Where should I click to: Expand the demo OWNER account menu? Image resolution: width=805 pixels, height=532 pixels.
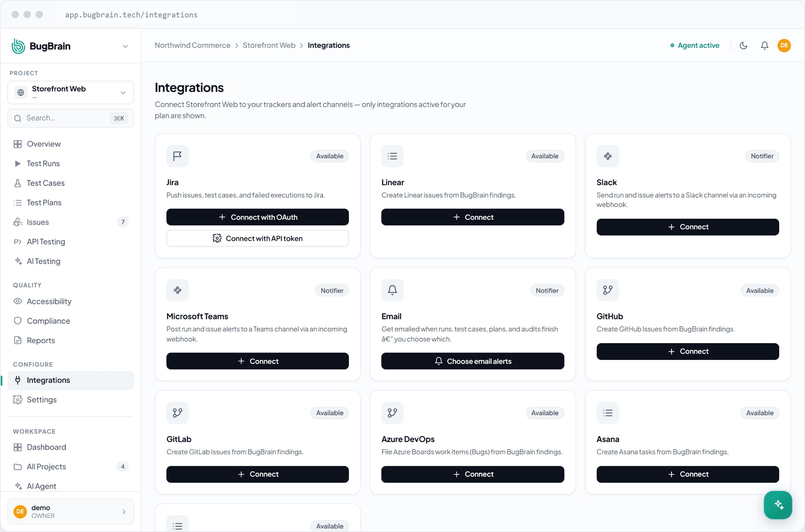70,511
